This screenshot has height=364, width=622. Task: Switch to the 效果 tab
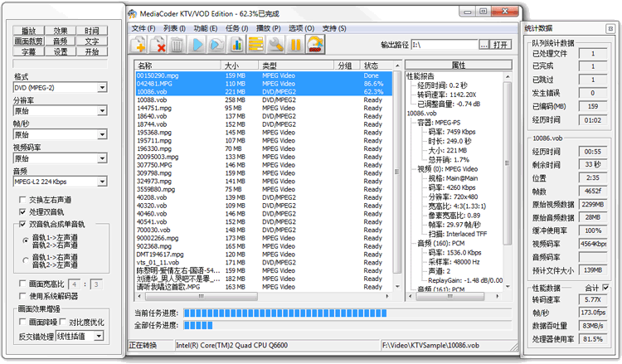tap(61, 31)
